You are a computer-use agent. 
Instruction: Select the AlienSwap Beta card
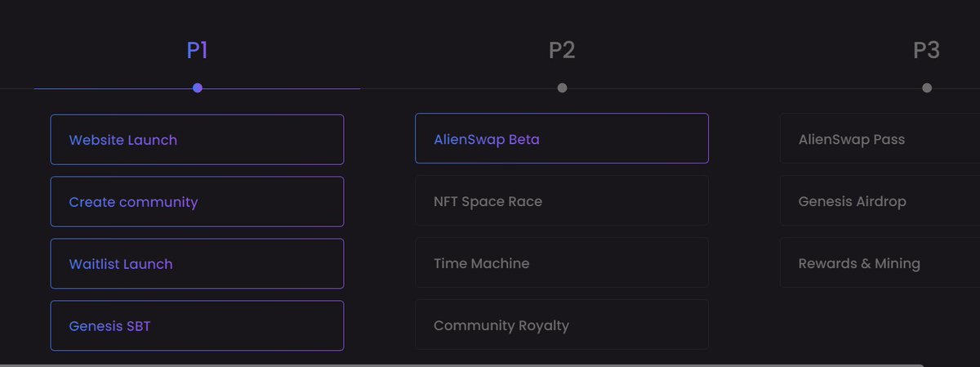tap(562, 138)
